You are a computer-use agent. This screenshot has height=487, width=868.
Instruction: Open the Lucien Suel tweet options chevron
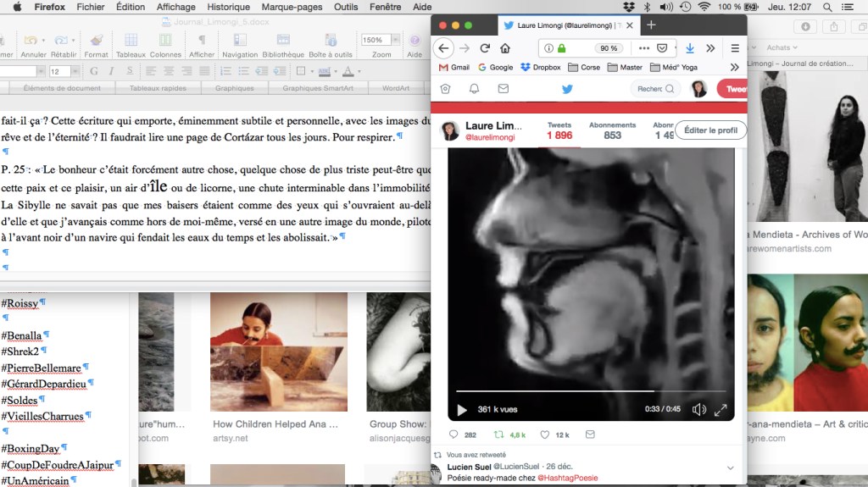coord(730,468)
